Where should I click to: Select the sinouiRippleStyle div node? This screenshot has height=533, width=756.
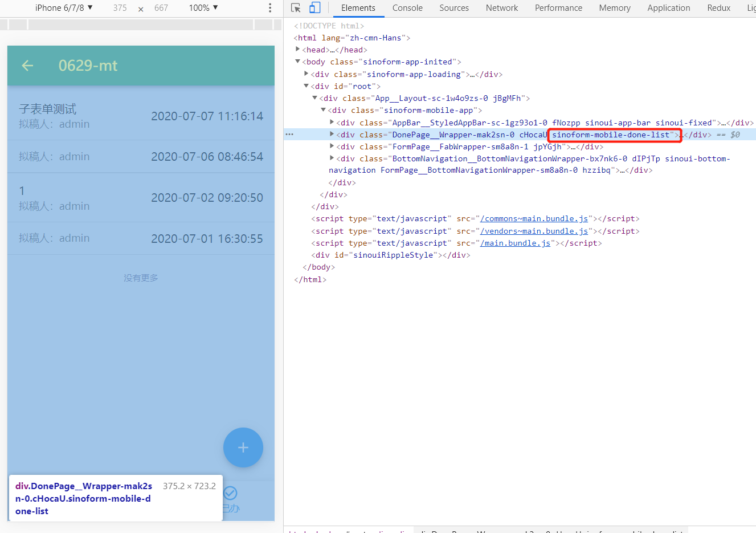[390, 255]
